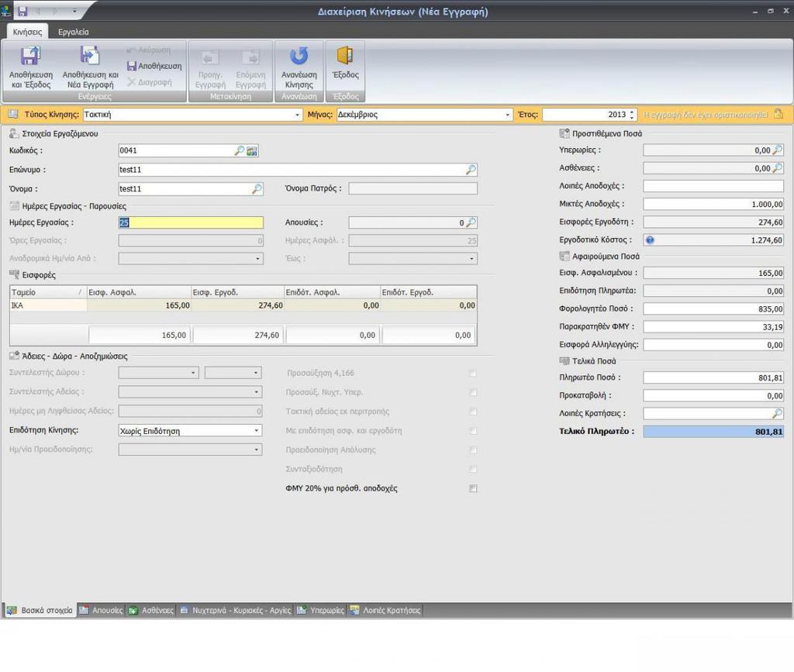Switch to Νυχτερινά - Κυριακές - Αργίες tab
This screenshot has height=672, width=794.
(x=236, y=610)
